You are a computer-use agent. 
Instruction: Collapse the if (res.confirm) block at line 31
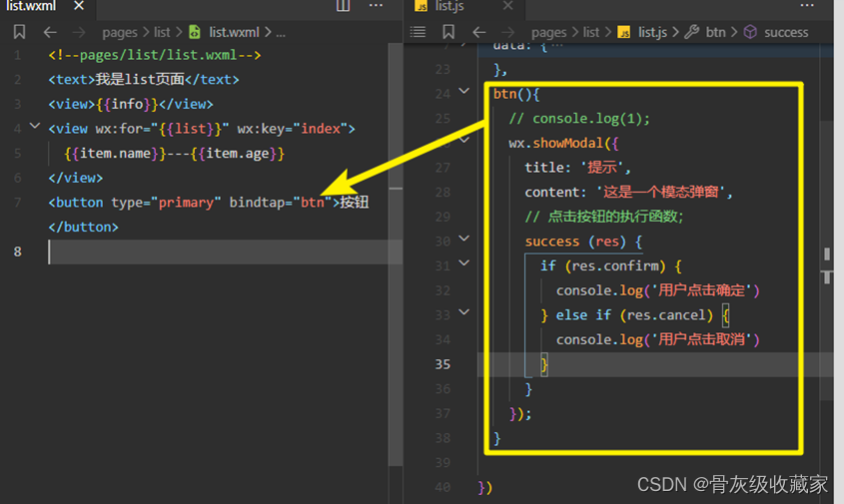click(464, 263)
